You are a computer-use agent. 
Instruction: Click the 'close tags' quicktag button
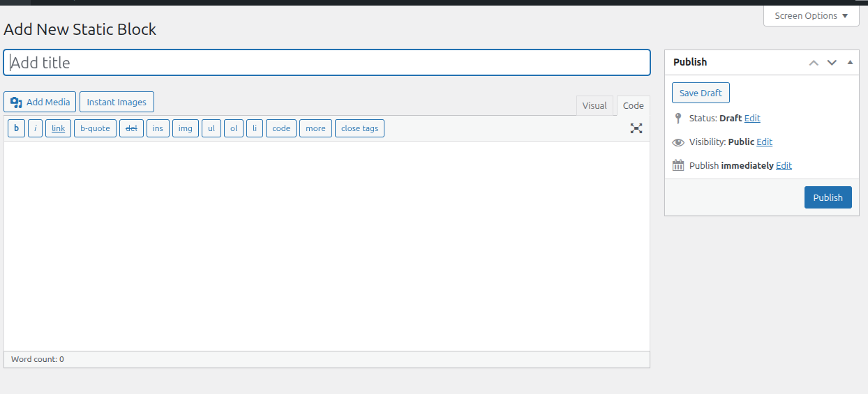[359, 128]
